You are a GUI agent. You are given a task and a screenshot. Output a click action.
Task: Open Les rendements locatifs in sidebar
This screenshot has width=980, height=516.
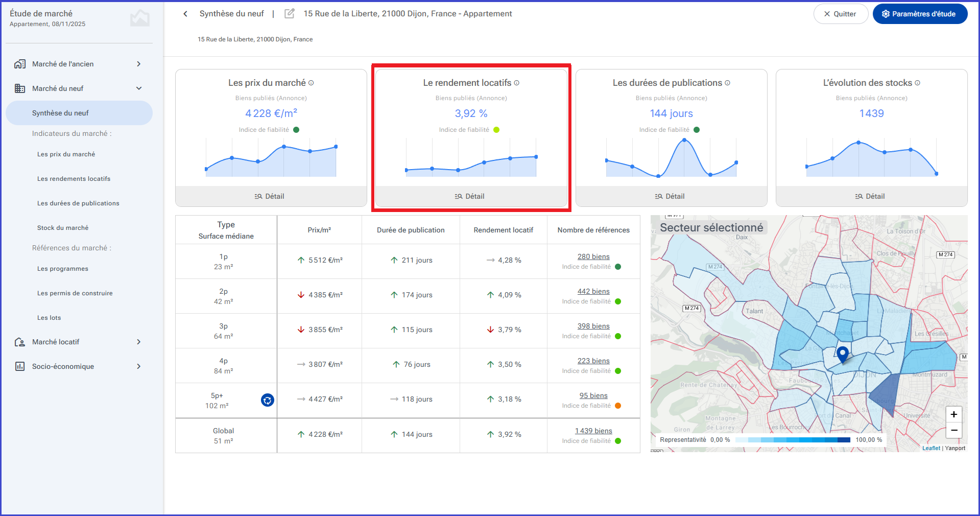74,179
